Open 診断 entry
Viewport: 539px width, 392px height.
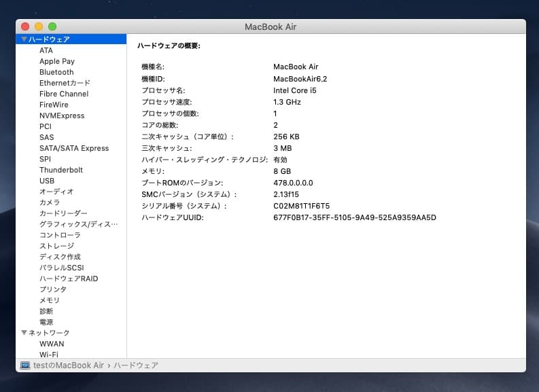pyautogui.click(x=46, y=311)
